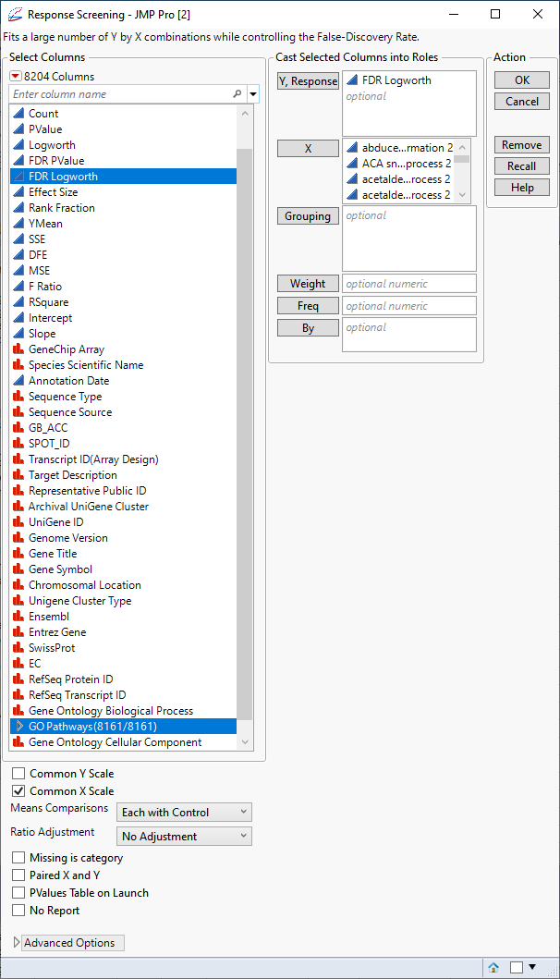Image resolution: width=560 pixels, height=979 pixels.
Task: Click the continuous icon next to Slope
Action: tap(18, 334)
